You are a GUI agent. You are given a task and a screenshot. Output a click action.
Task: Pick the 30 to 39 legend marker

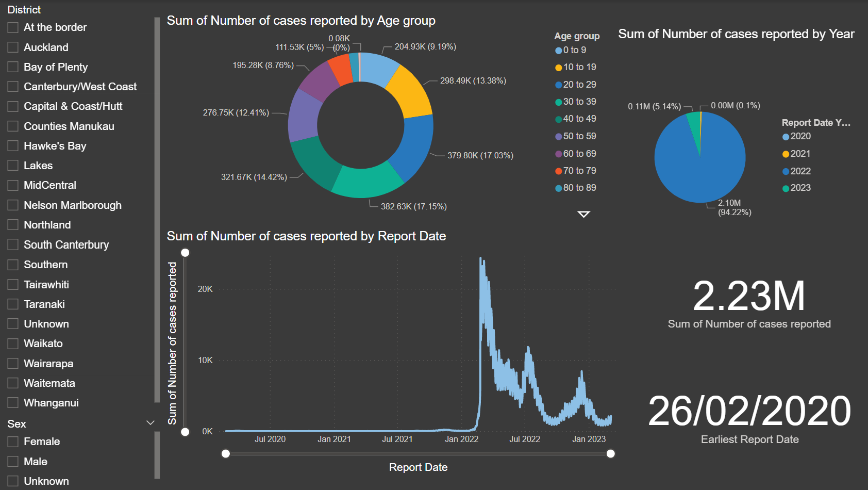tap(558, 102)
